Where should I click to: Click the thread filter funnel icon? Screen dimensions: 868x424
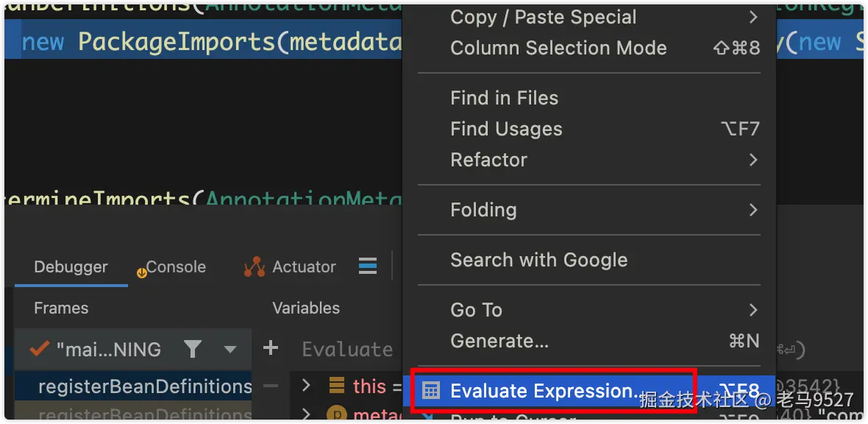tap(193, 349)
